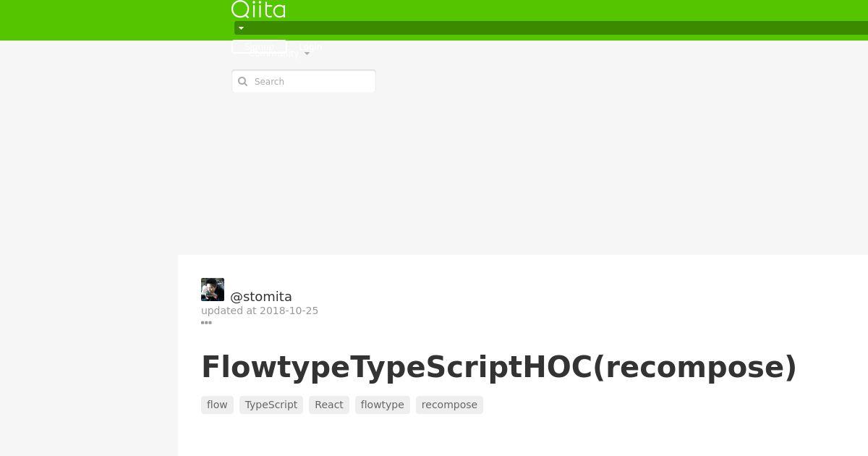The image size is (868, 456).
Task: Select the TypeScript tag
Action: (271, 405)
